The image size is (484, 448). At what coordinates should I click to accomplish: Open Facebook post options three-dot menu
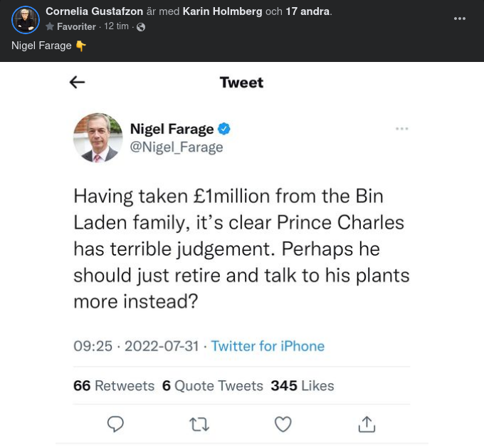(x=460, y=19)
